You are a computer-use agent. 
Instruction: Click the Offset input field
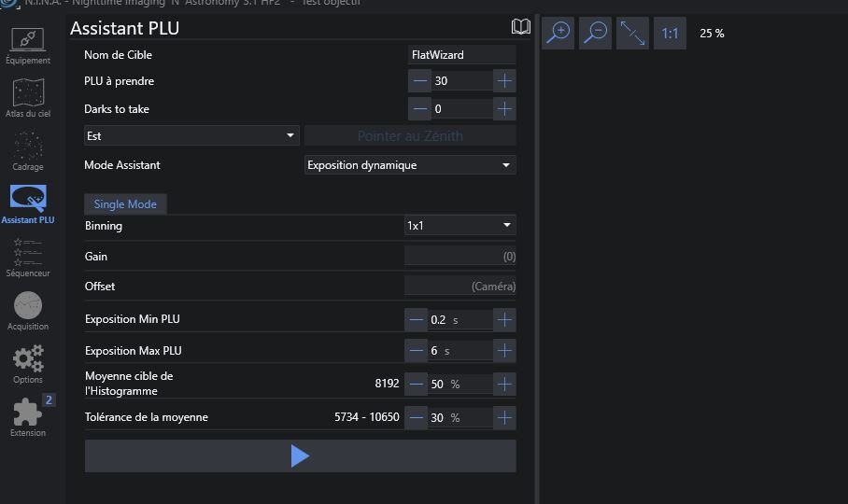click(459, 287)
